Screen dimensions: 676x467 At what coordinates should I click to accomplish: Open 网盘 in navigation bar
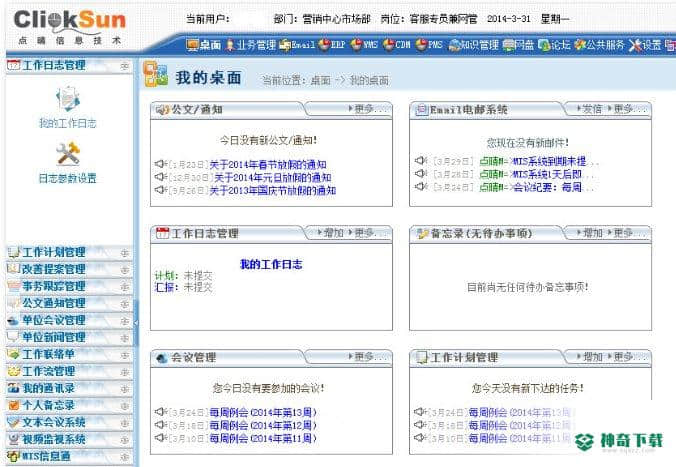tap(519, 44)
